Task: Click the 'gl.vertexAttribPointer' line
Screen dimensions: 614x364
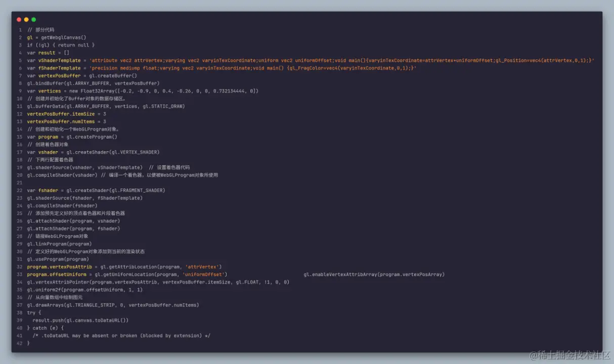Action: tap(158, 282)
